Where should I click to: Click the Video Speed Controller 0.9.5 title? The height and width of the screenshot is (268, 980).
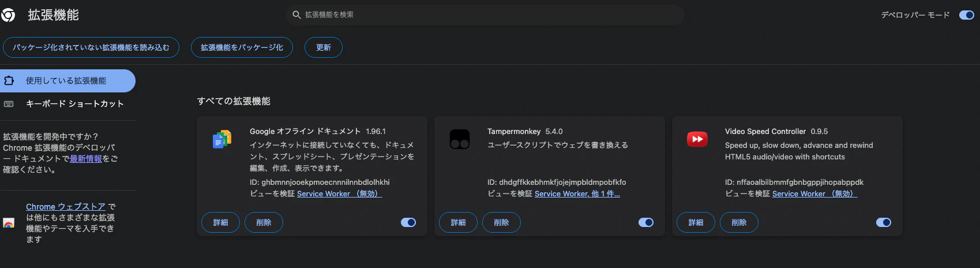(x=776, y=132)
